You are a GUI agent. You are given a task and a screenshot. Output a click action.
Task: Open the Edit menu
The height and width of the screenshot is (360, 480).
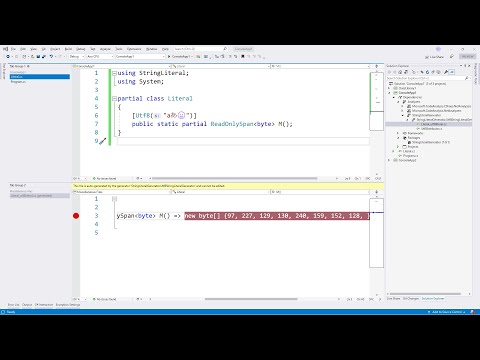[23, 49]
